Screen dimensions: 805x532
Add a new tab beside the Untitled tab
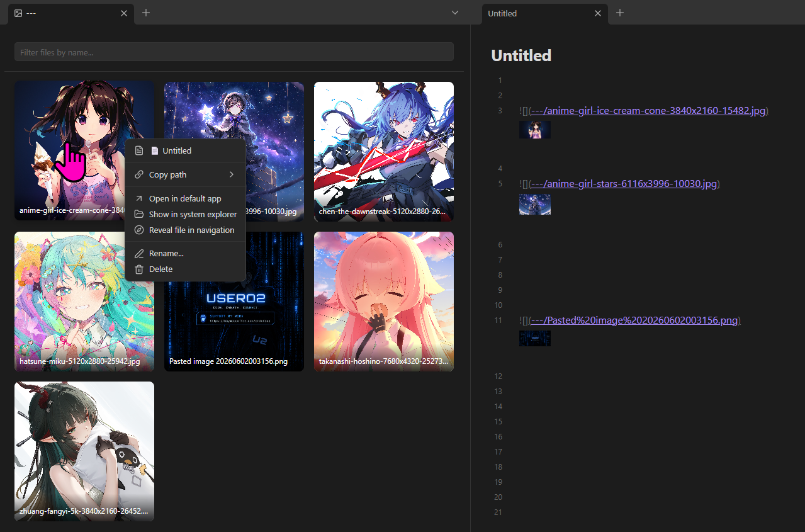pyautogui.click(x=620, y=13)
